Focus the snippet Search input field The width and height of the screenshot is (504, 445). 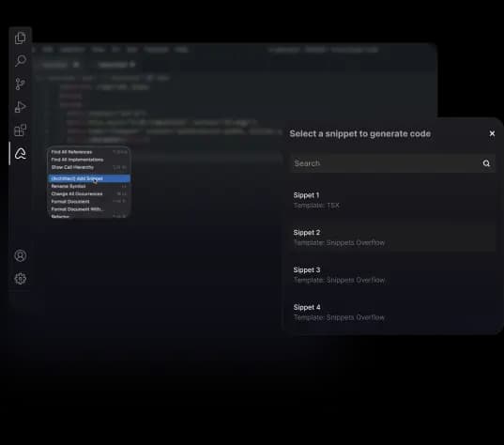[393, 163]
